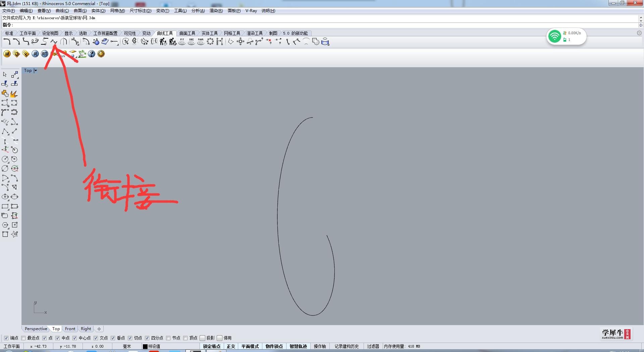644x352 pixels.
Task: Open the Top viewport dropdown arrow
Action: (x=35, y=71)
